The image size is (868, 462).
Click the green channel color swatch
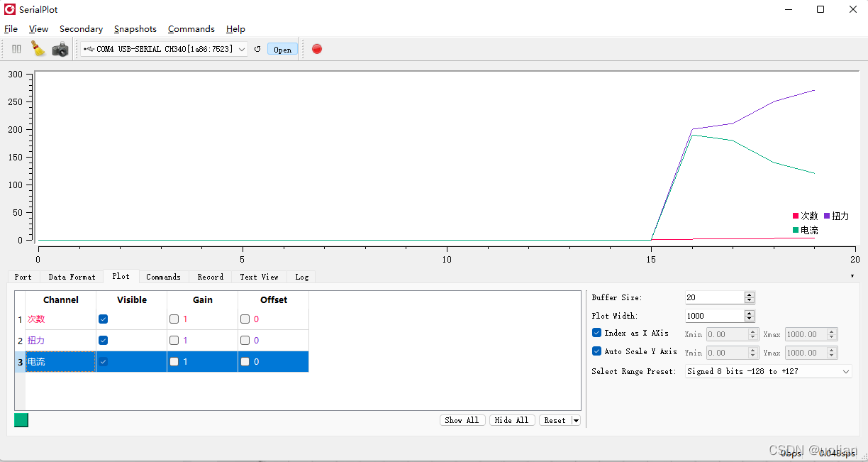click(21, 420)
